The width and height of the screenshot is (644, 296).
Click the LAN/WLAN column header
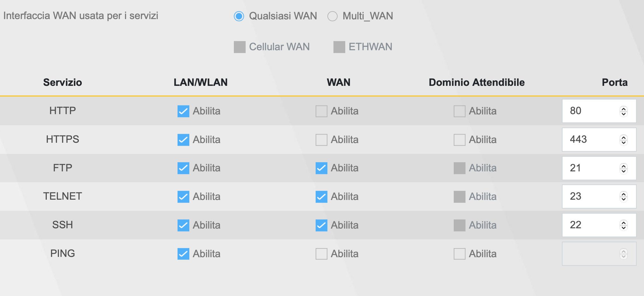click(200, 82)
